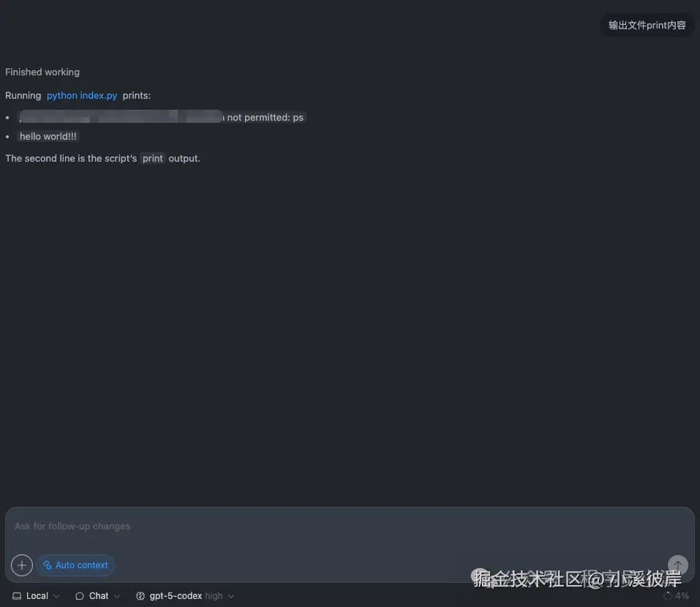Screen dimensions: 700x607
Task: Focus the Ask for follow-up changes field
Action: 350,527
